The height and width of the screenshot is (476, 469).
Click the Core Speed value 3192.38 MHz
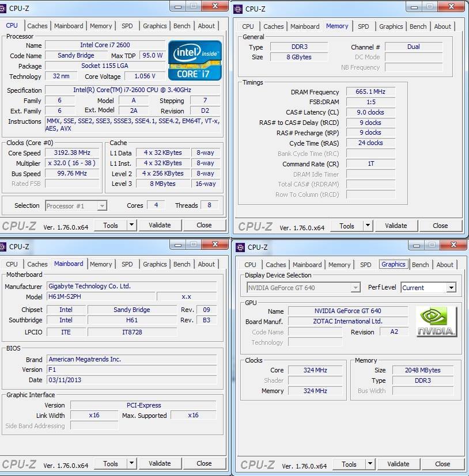click(x=72, y=153)
